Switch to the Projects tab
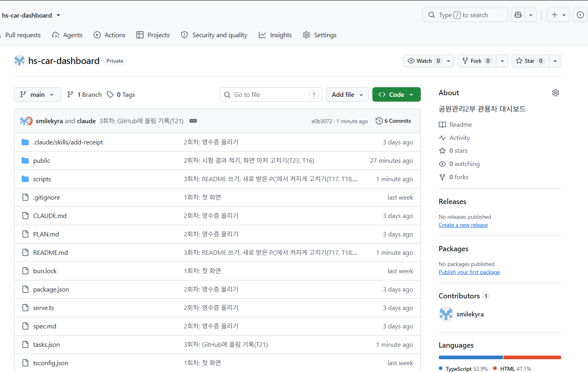This screenshot has width=588, height=372. point(153,35)
